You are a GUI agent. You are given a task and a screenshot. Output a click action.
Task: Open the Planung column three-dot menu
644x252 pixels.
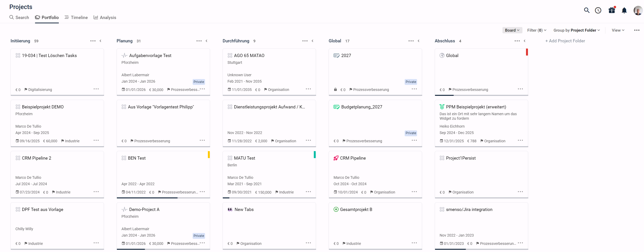coord(199,41)
